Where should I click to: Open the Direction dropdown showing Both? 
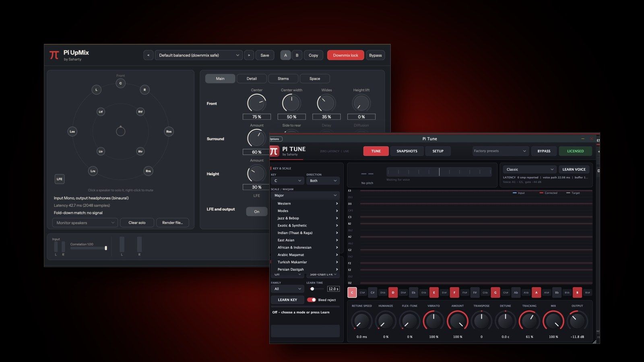tap(323, 181)
